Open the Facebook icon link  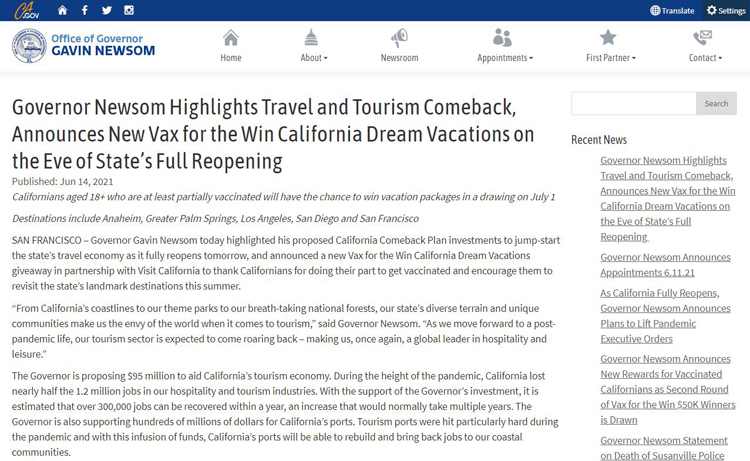coord(84,10)
